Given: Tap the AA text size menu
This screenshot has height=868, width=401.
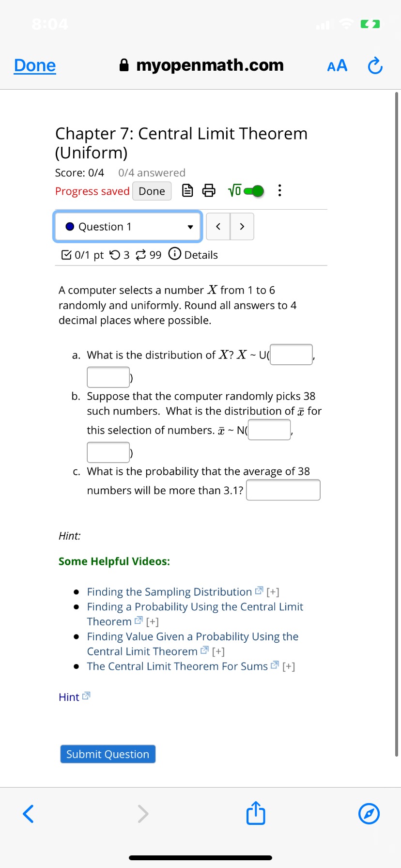Looking at the screenshot, I should click(337, 65).
